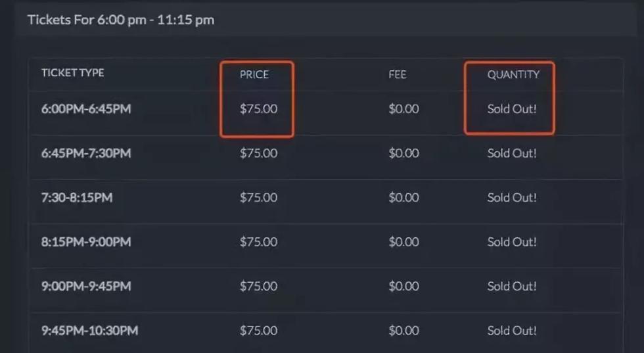Select the 8:15PM-9:00PM ticket row
The height and width of the screenshot is (353, 644).
(86, 242)
